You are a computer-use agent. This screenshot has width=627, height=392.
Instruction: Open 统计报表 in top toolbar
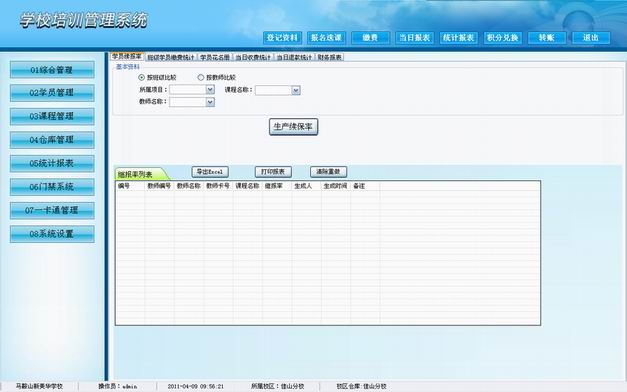(x=459, y=38)
